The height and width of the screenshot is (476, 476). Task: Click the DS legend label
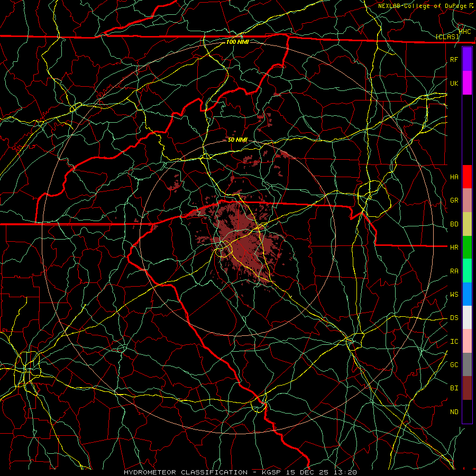(x=454, y=318)
